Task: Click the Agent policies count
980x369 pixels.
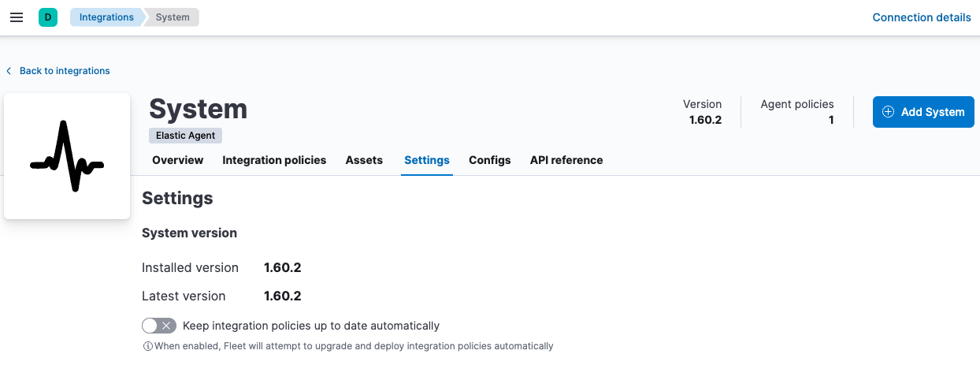Action: tap(830, 121)
